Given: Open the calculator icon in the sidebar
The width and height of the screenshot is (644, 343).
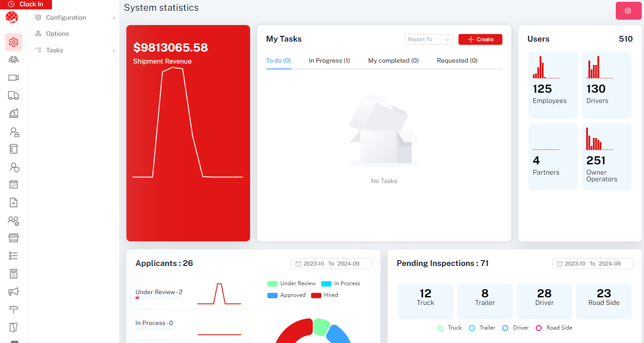Looking at the screenshot, I should click(13, 274).
